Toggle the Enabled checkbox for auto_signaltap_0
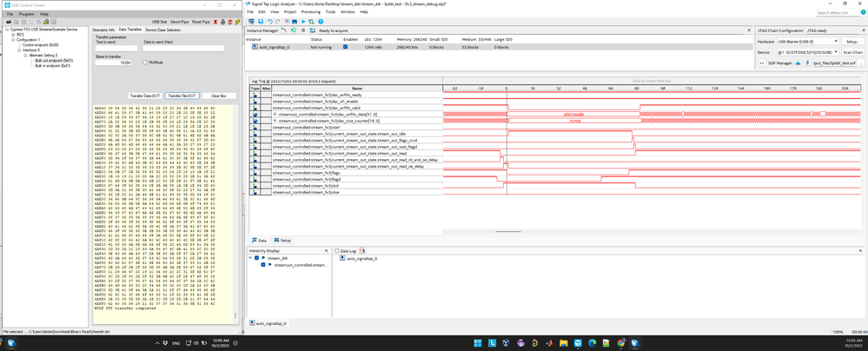868x351 pixels. click(346, 48)
